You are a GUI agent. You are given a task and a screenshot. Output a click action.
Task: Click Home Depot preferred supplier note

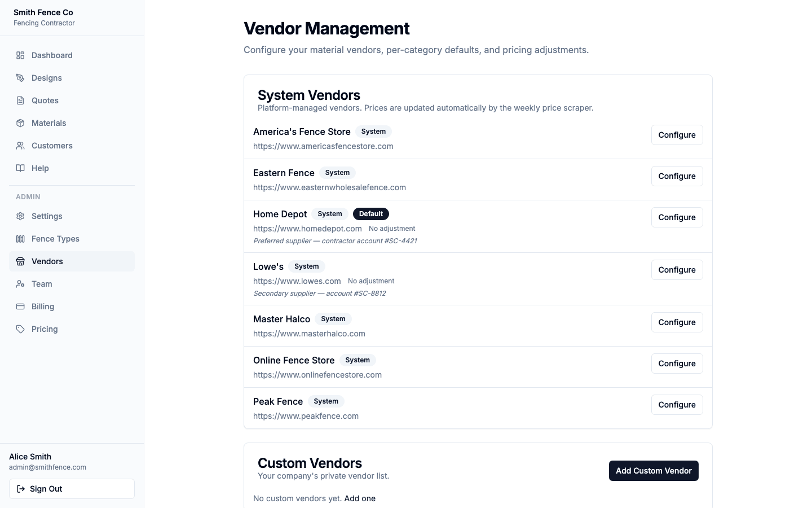click(335, 241)
